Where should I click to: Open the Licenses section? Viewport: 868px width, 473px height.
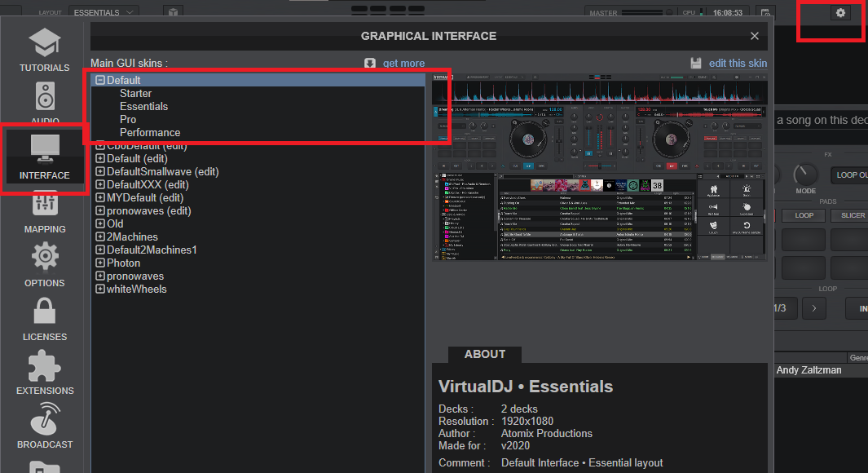(x=44, y=320)
